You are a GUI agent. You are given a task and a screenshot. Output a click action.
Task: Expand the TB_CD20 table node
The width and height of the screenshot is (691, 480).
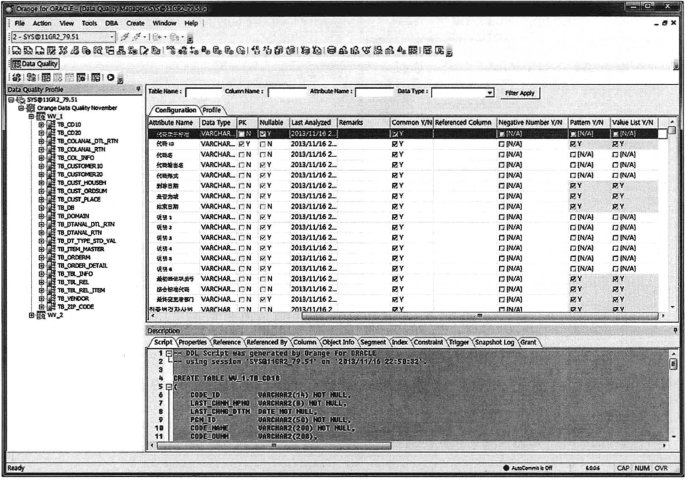[x=41, y=133]
